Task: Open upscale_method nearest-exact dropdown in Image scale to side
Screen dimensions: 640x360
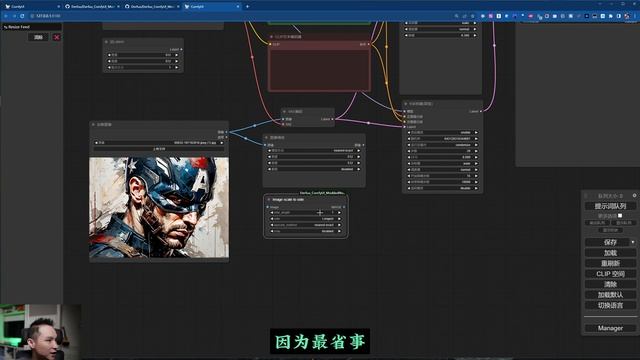Action: 305,225
